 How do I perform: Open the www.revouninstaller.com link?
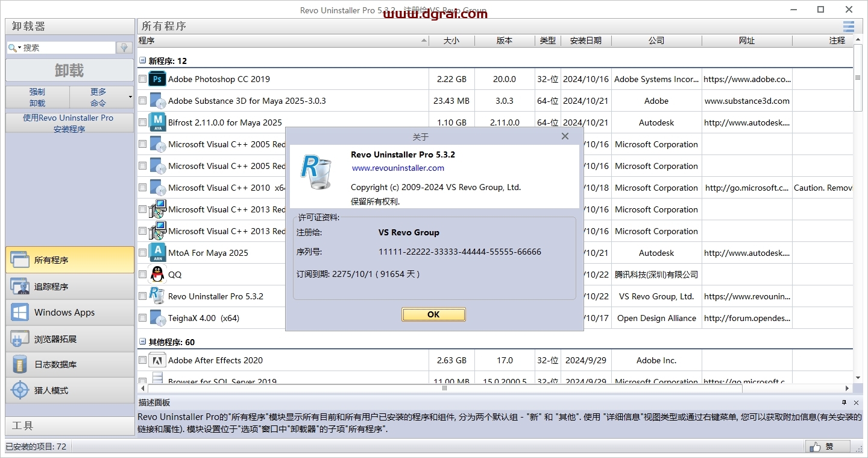pos(397,168)
